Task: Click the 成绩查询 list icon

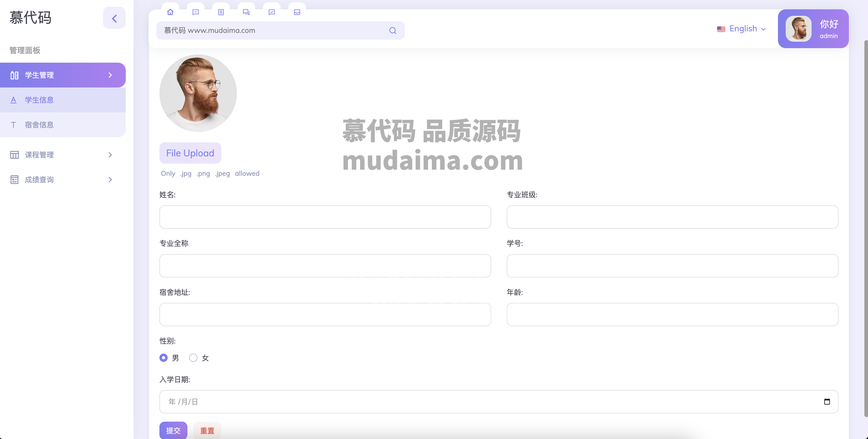Action: click(x=14, y=180)
